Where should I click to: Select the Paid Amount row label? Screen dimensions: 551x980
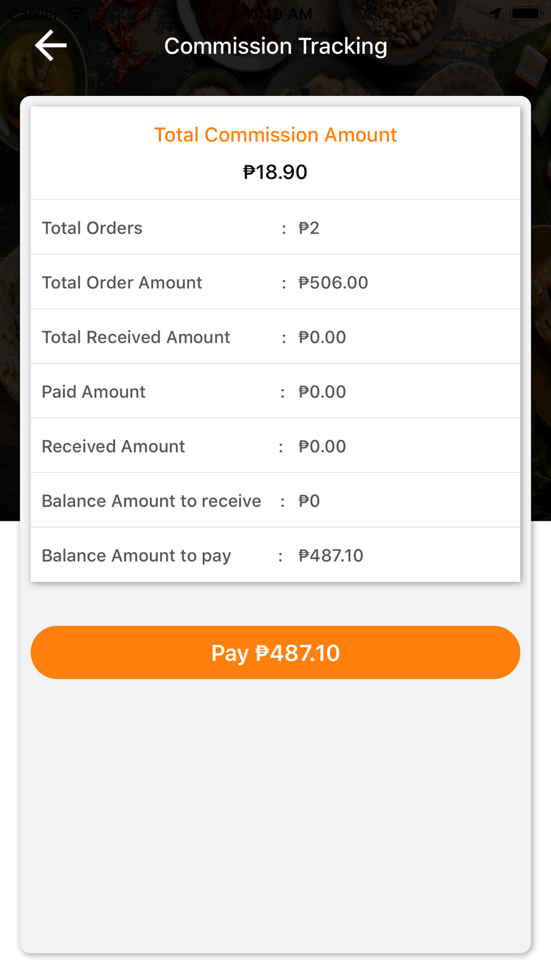[x=94, y=392]
